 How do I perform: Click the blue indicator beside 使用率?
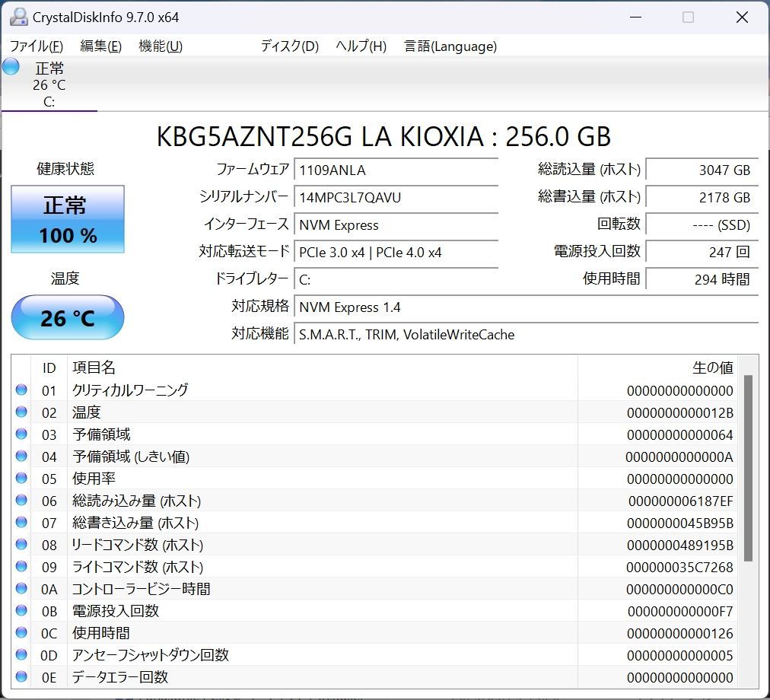point(21,479)
